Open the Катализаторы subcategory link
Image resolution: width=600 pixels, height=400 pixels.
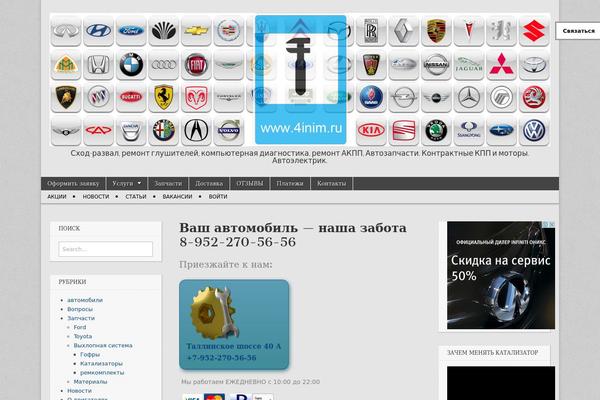pyautogui.click(x=101, y=363)
